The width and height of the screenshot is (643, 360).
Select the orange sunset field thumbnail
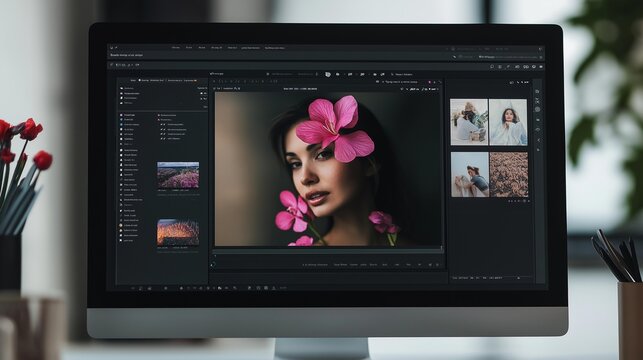[178, 232]
